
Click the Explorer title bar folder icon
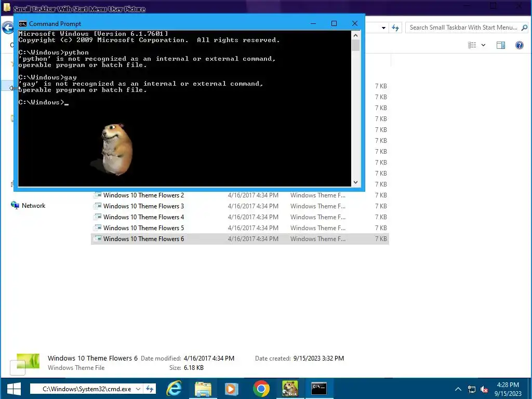tap(7, 7)
